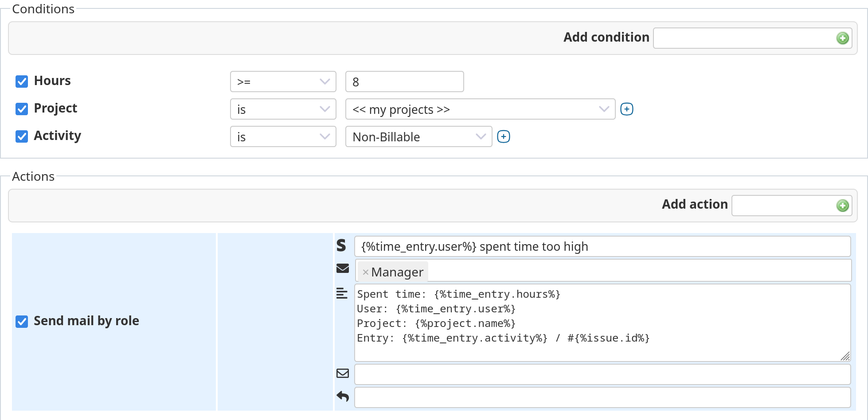Click the Add action label
Screen dimensions: 868x420
pyautogui.click(x=695, y=204)
